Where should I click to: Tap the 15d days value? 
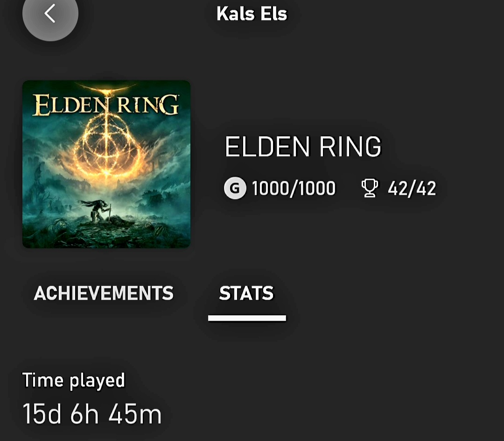(x=42, y=413)
